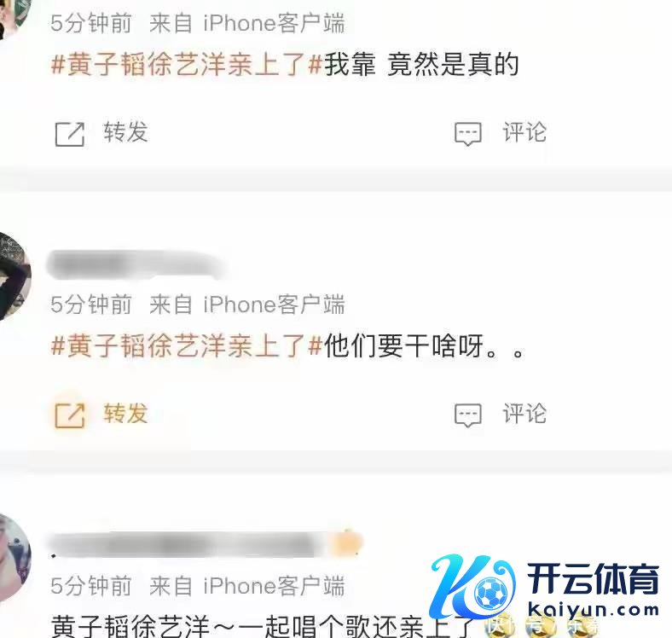The image size is (672, 638).
Task: Click 'iPhone客户端' source in the first post
Action: 274,23
